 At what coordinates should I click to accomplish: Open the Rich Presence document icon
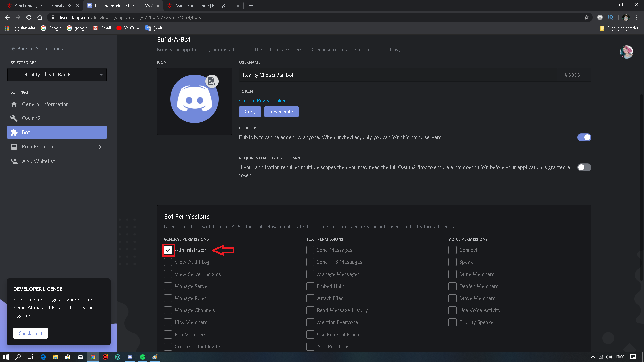point(14,147)
